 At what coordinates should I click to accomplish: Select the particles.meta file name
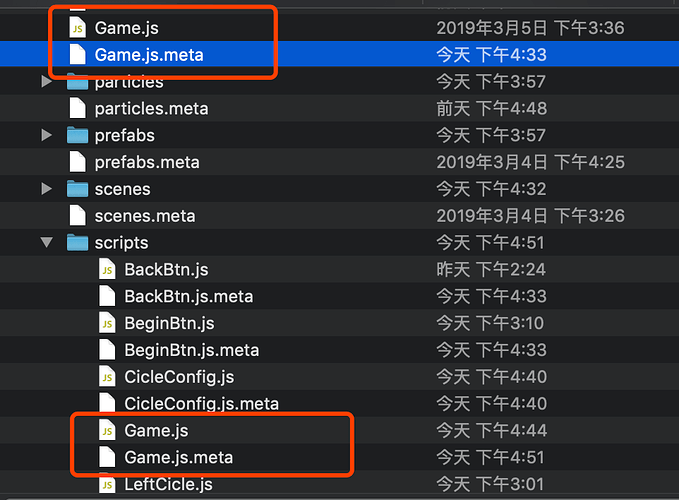tap(151, 108)
